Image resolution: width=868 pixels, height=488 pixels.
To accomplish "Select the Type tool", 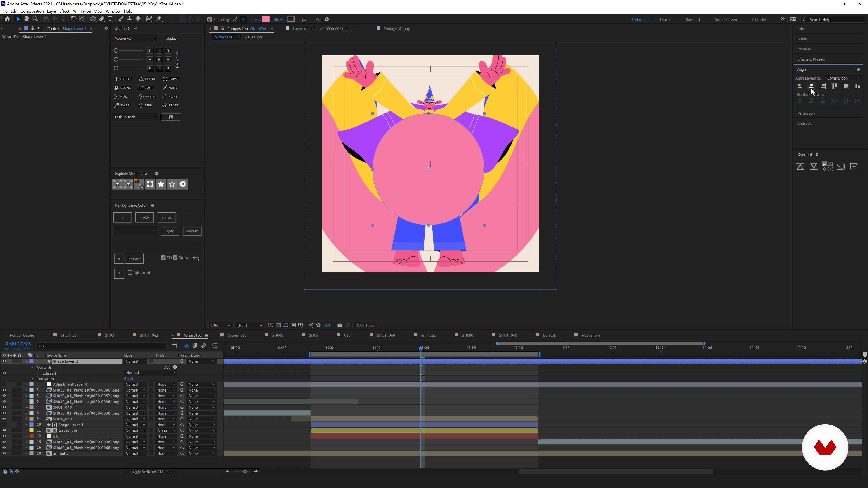I will point(110,19).
